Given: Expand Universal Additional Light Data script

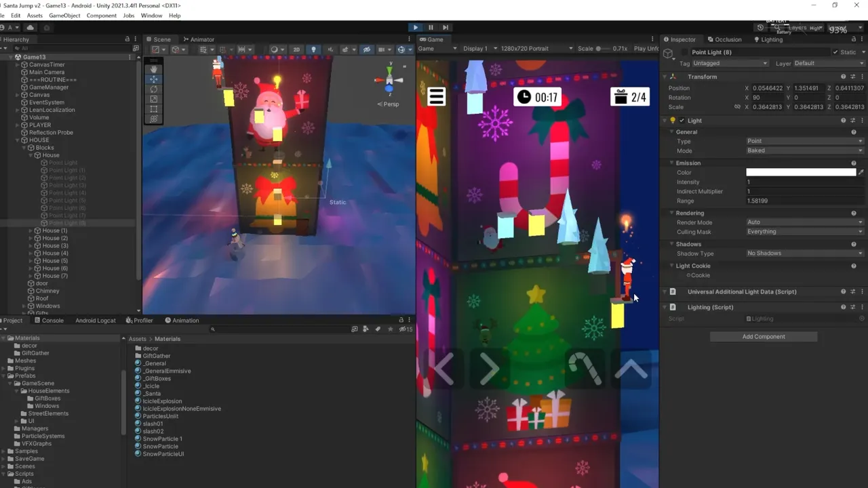Looking at the screenshot, I should click(x=665, y=292).
